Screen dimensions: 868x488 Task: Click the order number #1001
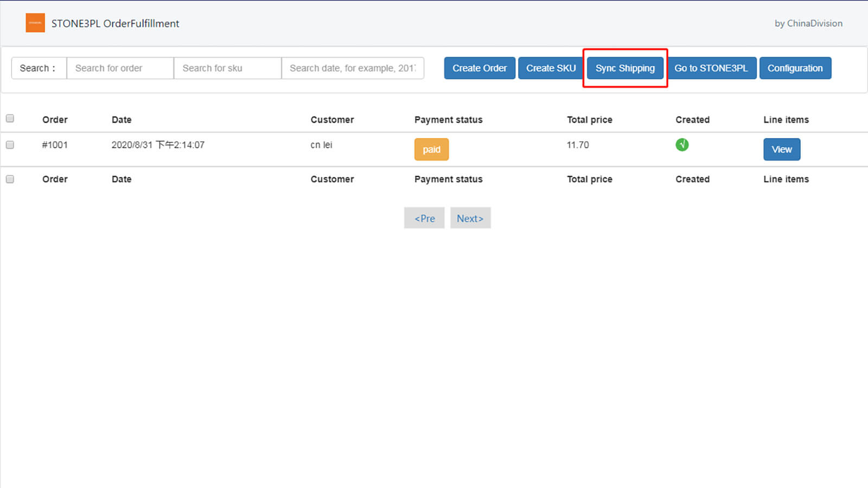(x=55, y=145)
